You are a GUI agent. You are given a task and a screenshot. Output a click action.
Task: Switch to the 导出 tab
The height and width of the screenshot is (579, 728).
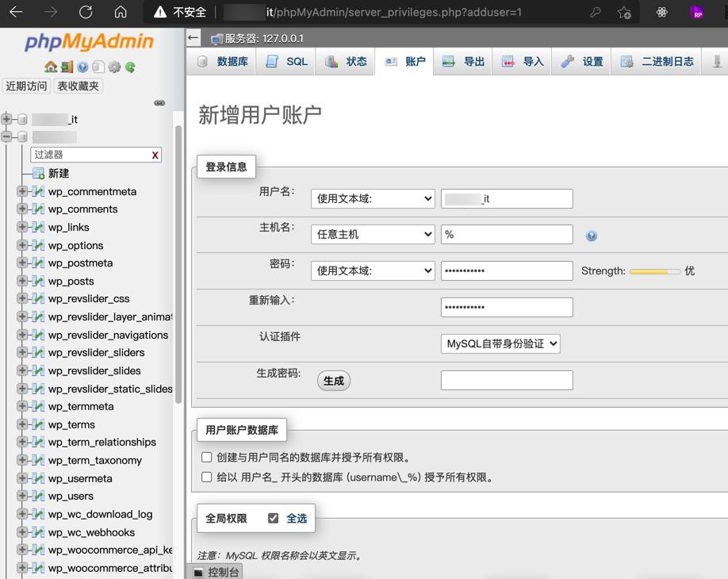click(463, 61)
